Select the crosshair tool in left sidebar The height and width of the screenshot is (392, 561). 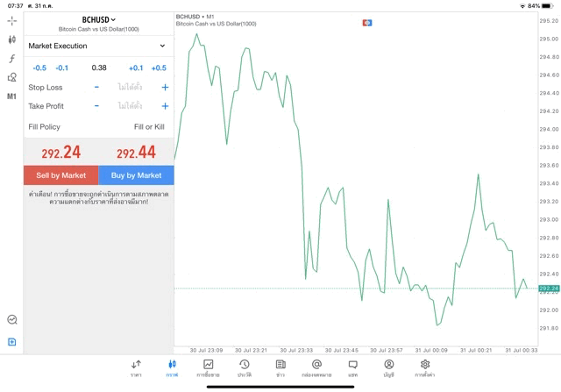pyautogui.click(x=11, y=21)
